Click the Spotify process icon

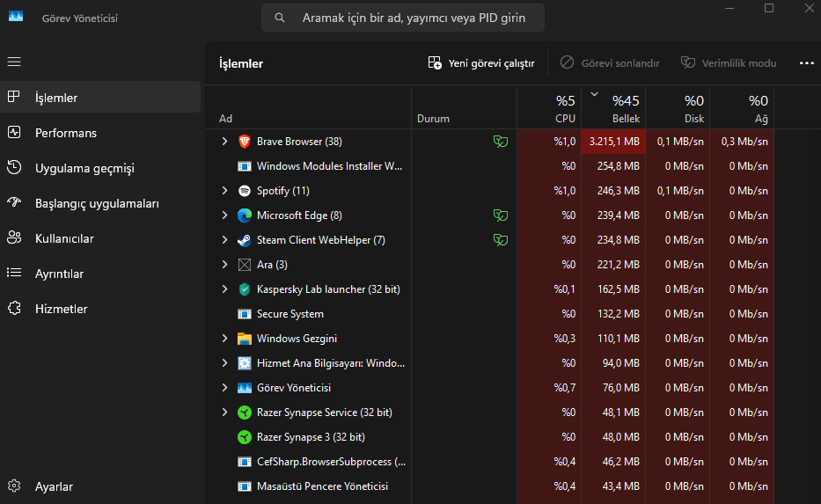click(245, 191)
